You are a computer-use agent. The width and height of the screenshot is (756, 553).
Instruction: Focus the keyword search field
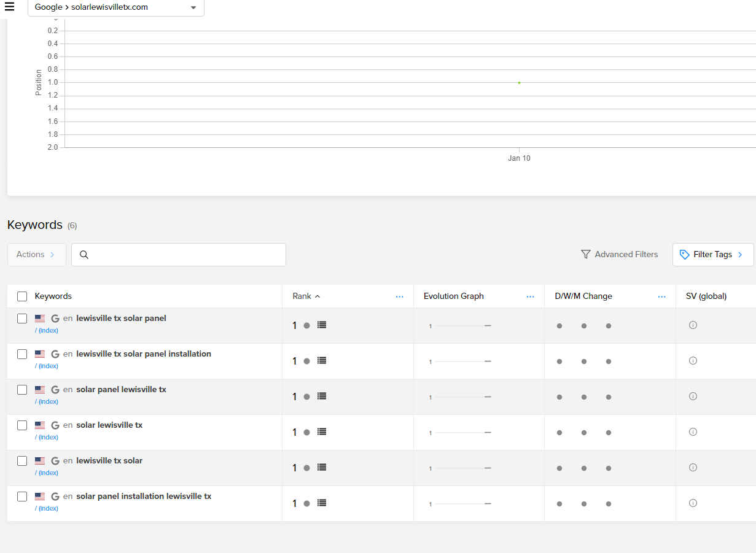pos(179,255)
